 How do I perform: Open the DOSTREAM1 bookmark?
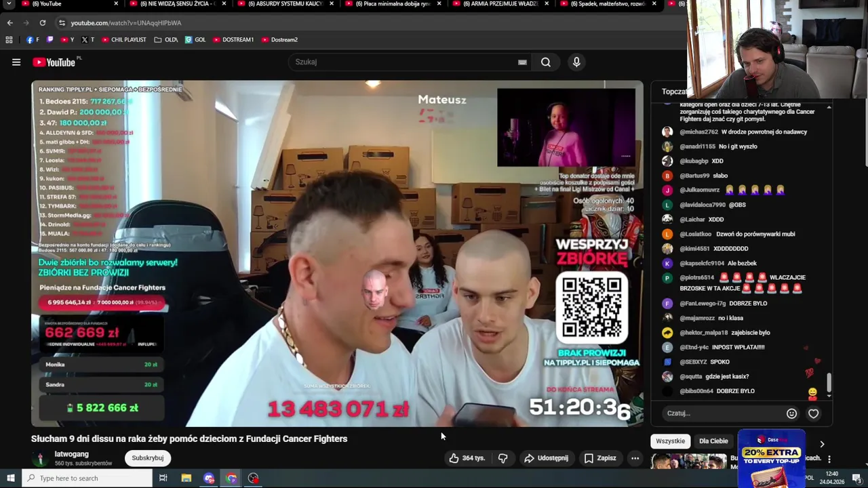tap(233, 40)
